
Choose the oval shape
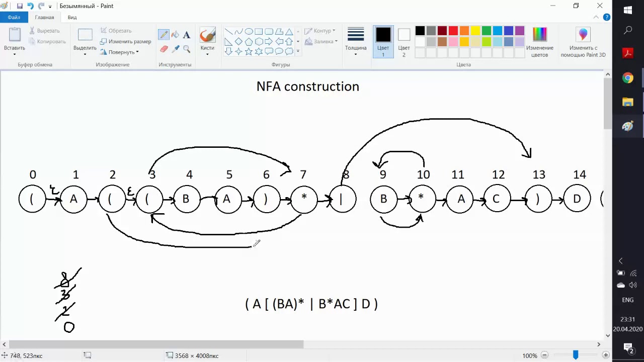coord(249,31)
